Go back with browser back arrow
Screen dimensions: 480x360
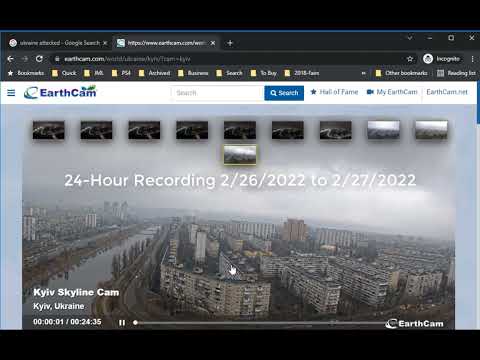[10, 59]
